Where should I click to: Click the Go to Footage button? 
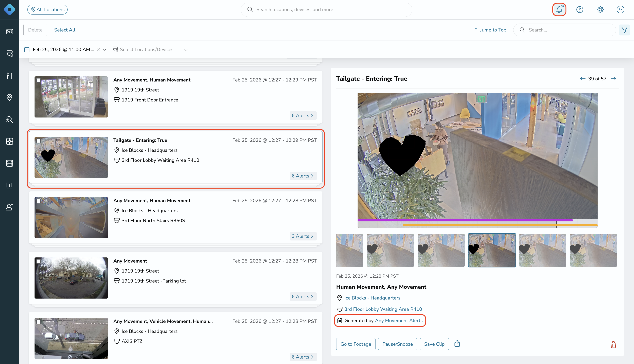[x=355, y=344]
